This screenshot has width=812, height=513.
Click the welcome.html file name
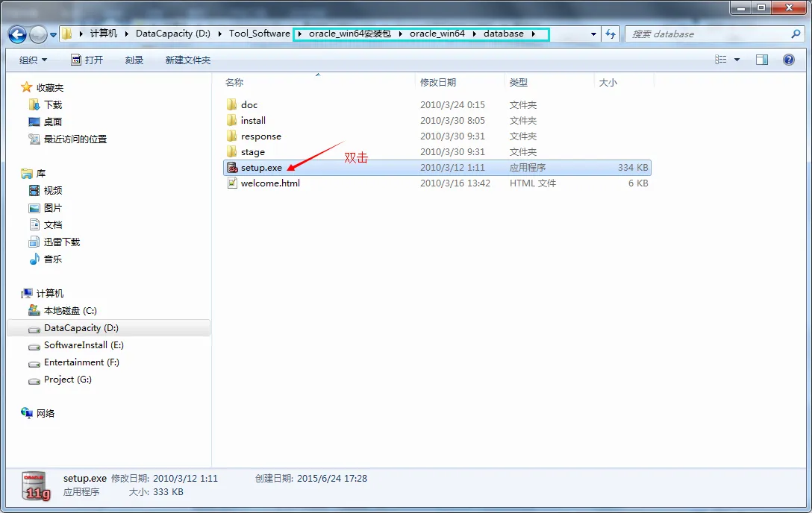[x=270, y=183]
